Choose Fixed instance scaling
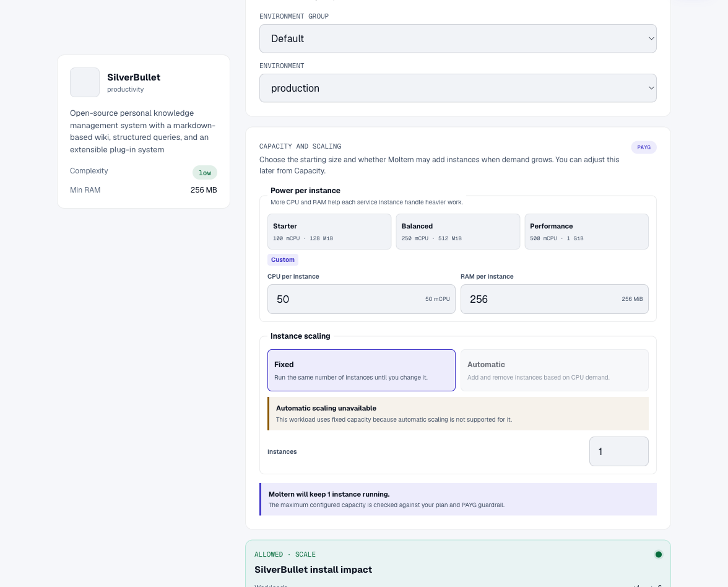 pos(362,370)
